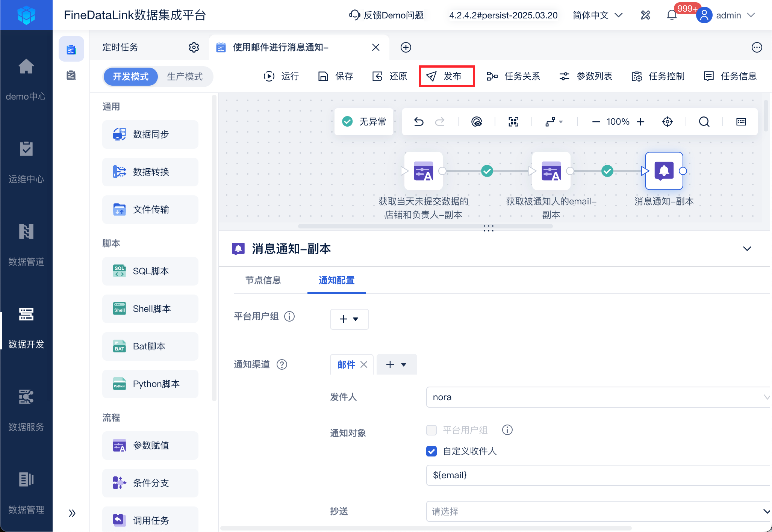Select the 消息通知-副本 bell node
This screenshot has height=532, width=772.
click(x=664, y=171)
